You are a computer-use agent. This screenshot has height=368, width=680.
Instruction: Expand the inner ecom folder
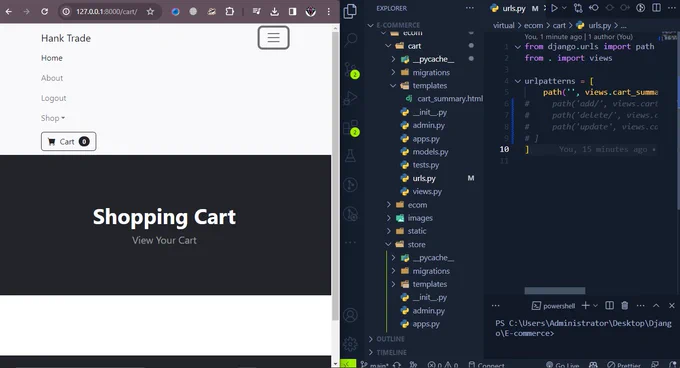(x=388, y=205)
